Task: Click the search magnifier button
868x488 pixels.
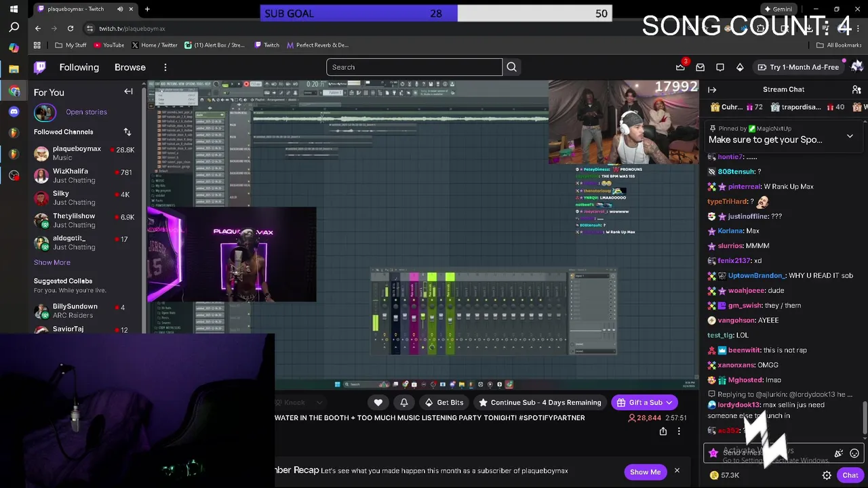Action: click(x=512, y=67)
